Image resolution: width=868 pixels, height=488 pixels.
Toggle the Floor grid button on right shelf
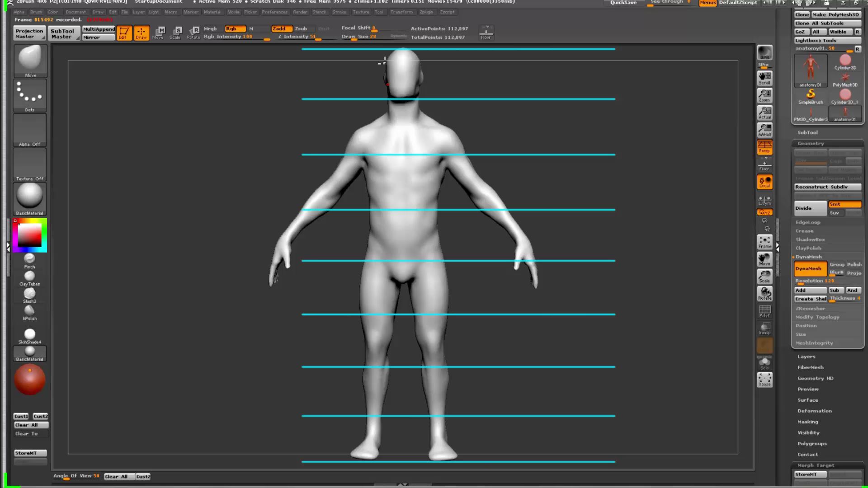coord(764,164)
